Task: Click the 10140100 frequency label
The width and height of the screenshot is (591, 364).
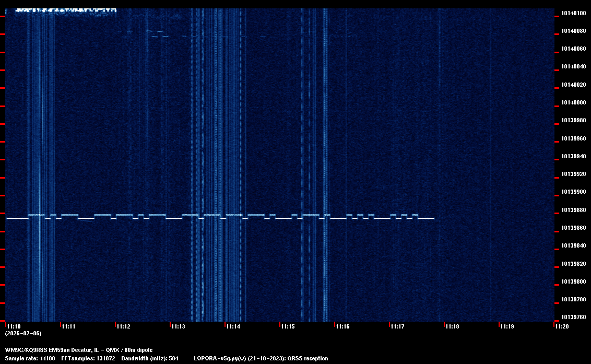Action: (x=573, y=13)
